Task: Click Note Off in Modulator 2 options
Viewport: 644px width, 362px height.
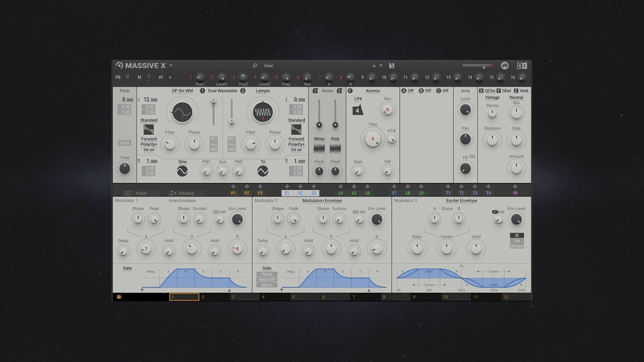Action: click(x=267, y=280)
